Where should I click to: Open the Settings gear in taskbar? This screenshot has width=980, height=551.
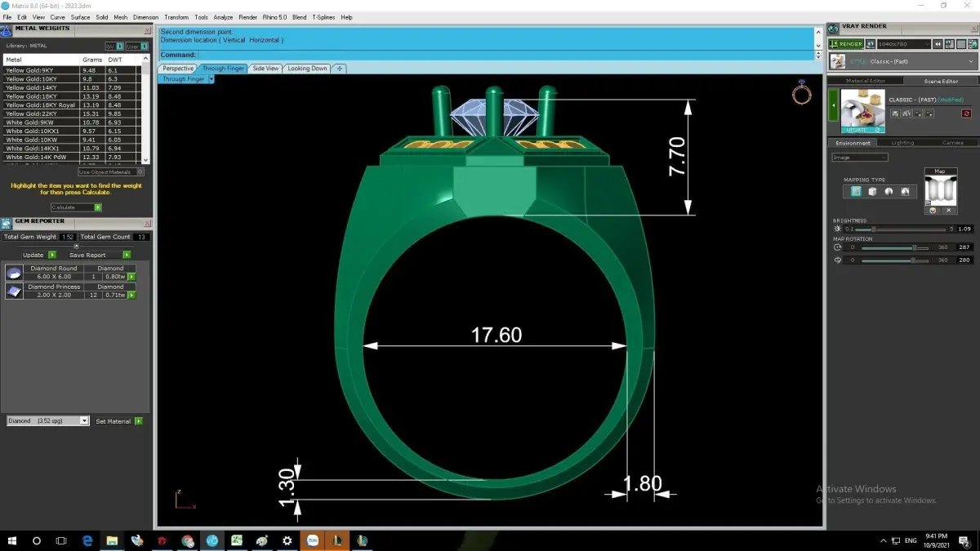[287, 540]
